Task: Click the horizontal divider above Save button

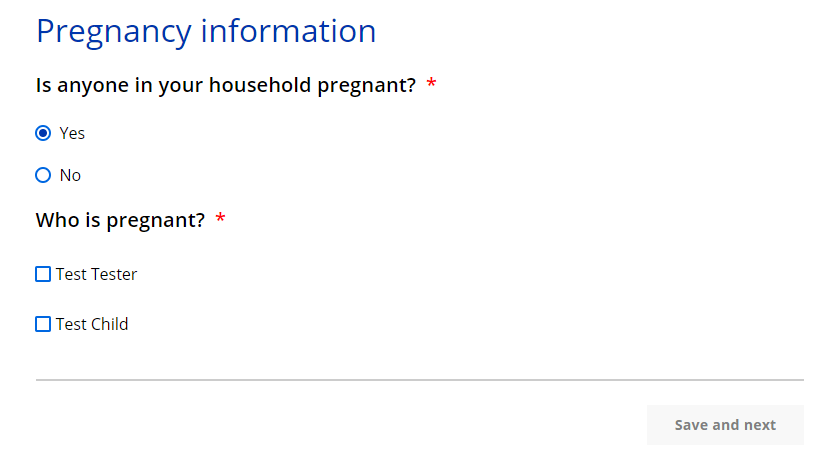Action: click(420, 380)
